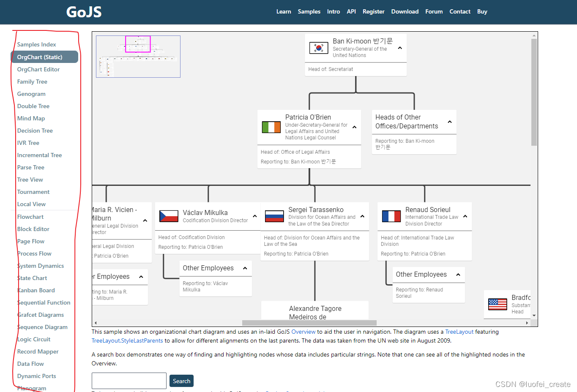Image resolution: width=577 pixels, height=392 pixels.
Task: Open Incremental Tree sample
Action: point(40,155)
